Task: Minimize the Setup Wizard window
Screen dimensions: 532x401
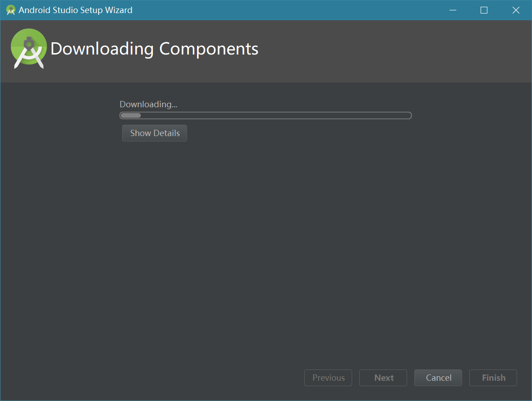Action: pos(453,10)
